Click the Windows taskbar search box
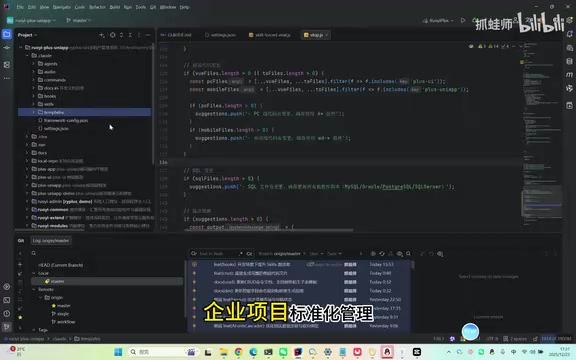576x360 pixels. 163,352
